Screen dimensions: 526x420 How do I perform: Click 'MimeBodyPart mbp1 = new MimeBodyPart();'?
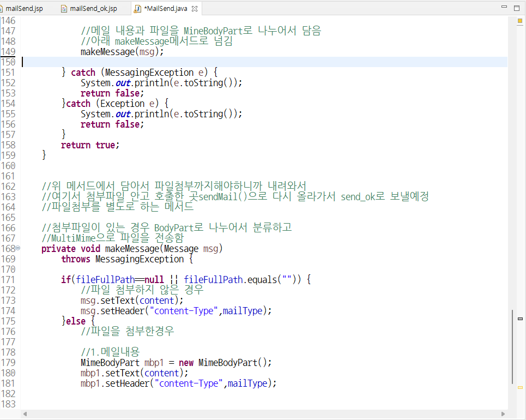[x=176, y=363]
